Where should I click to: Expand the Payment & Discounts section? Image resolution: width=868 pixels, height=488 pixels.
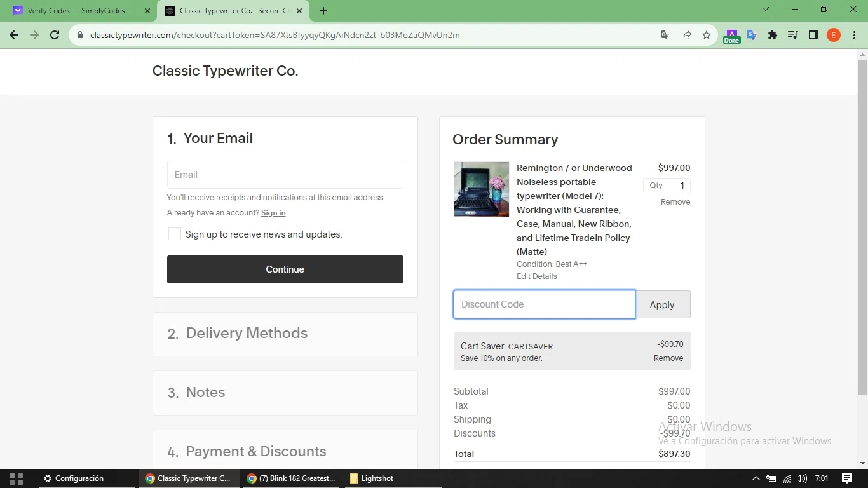click(285, 450)
